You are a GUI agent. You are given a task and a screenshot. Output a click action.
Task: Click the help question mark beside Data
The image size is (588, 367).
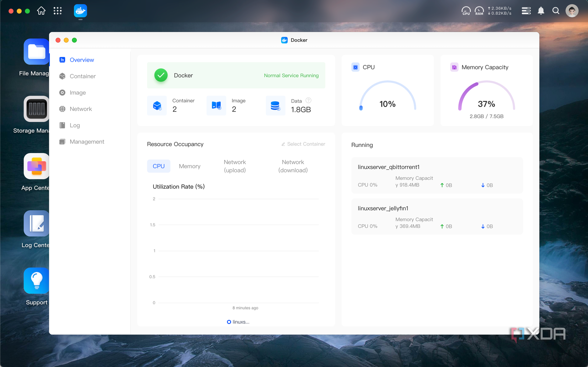point(309,101)
